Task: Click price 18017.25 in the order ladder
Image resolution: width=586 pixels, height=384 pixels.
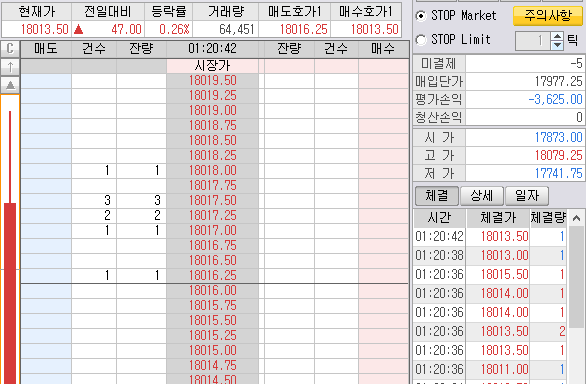Action: click(212, 215)
